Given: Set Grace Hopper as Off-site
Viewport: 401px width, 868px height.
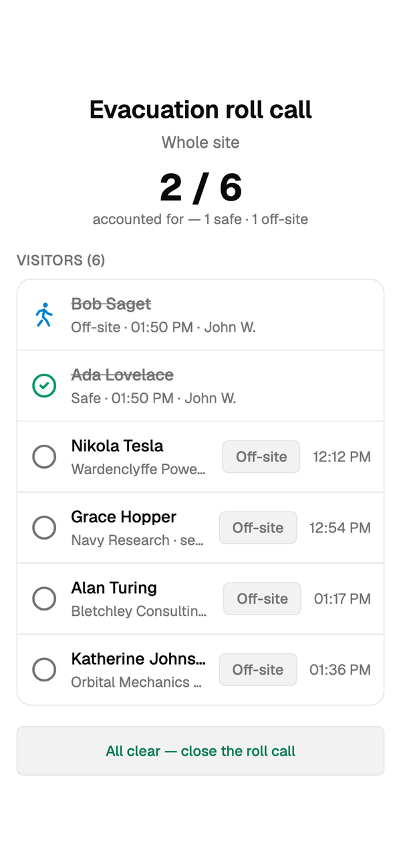Looking at the screenshot, I should (x=258, y=528).
